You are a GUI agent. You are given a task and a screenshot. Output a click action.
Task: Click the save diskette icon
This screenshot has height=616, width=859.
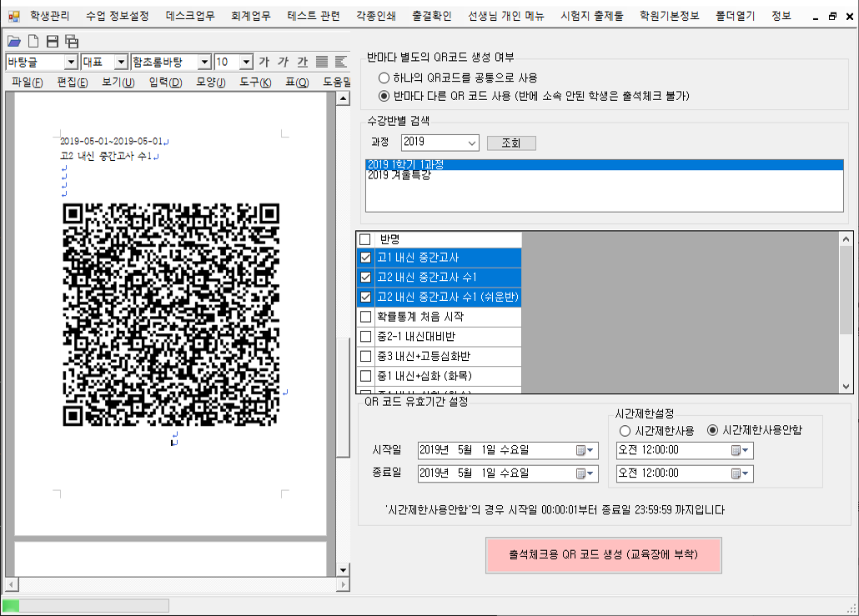52,41
